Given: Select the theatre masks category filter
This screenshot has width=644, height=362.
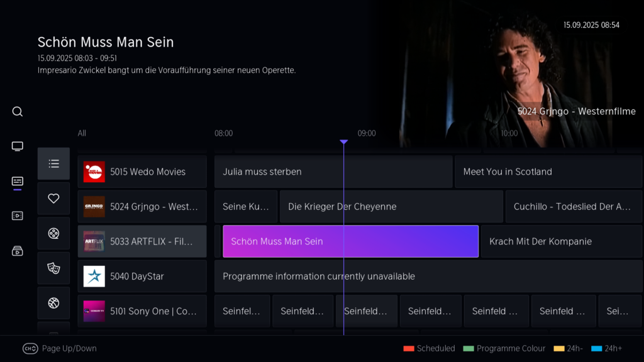Looking at the screenshot, I should (x=53, y=268).
